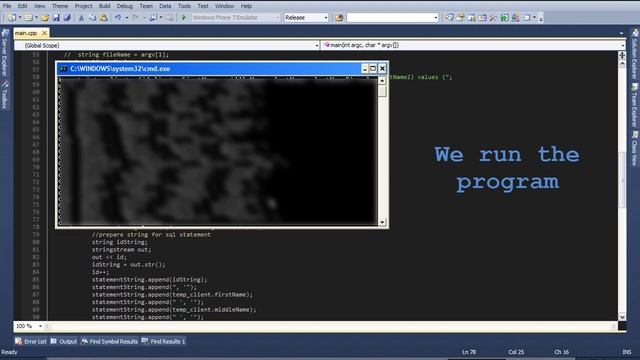Click the crossed tools toolbar icon
640x360 pixels.
pyautogui.click(x=493, y=18)
